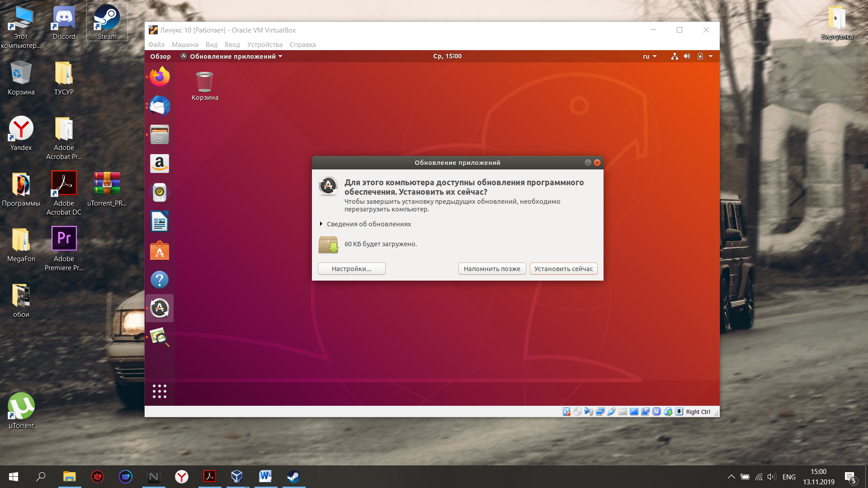
Task: Open the Help icon in the dock
Action: click(x=160, y=280)
